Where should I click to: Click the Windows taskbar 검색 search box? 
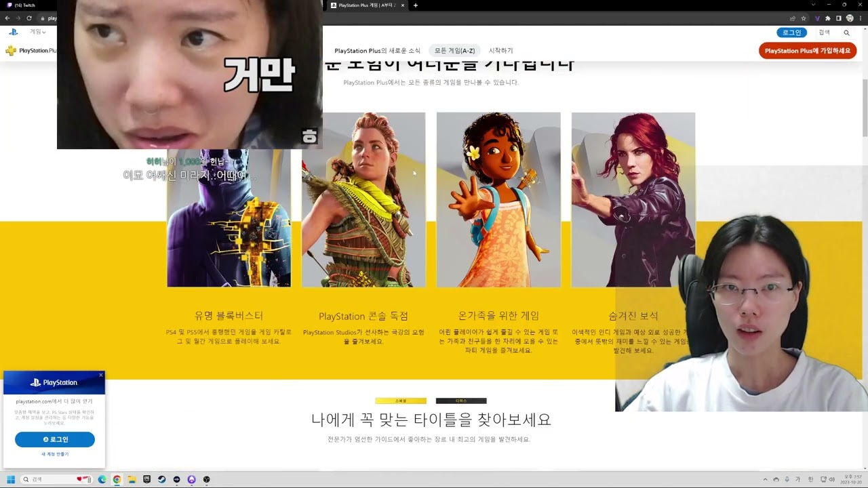click(58, 479)
